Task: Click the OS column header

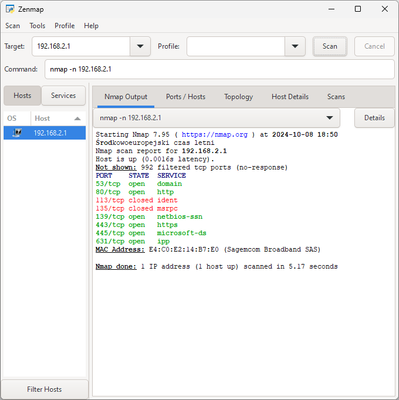Action: pyautogui.click(x=17, y=118)
